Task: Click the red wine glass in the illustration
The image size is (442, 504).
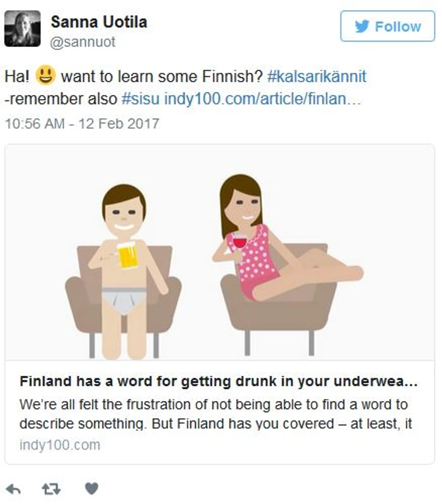Action: [239, 242]
